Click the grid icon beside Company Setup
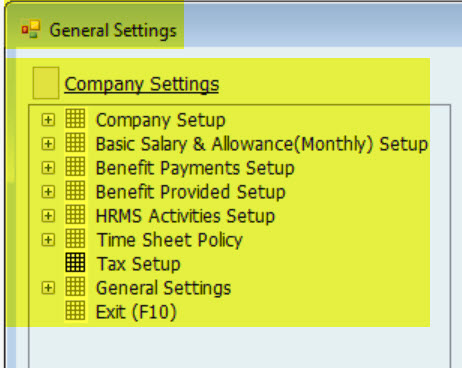The width and height of the screenshot is (462, 368). click(75, 119)
